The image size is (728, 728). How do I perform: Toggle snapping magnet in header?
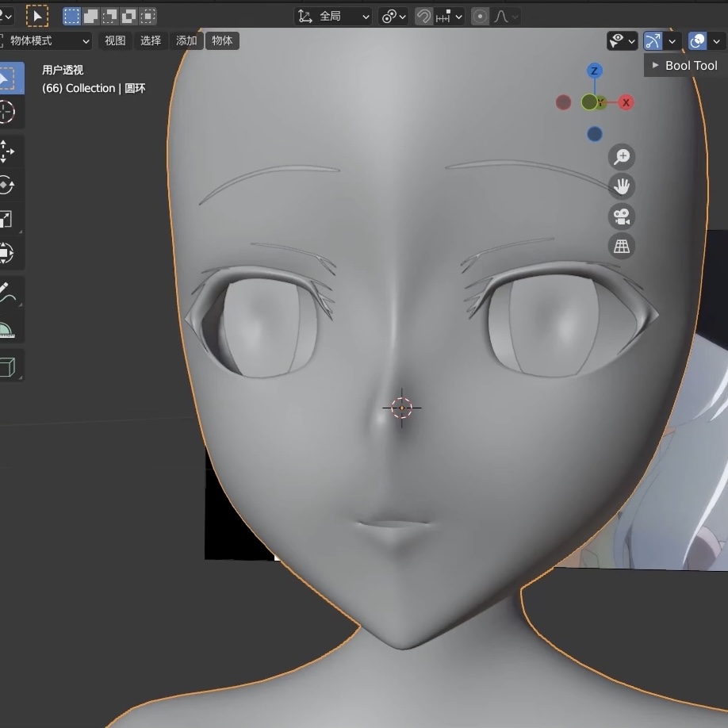424,17
